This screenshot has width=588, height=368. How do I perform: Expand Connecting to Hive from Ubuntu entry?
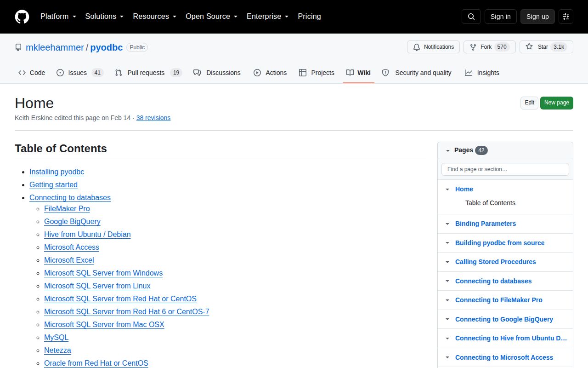point(447,338)
